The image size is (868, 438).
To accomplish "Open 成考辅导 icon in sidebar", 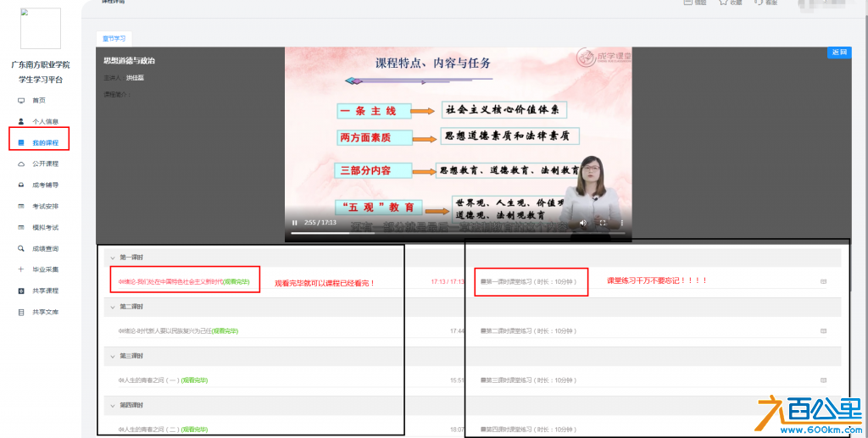I will pyautogui.click(x=21, y=186).
